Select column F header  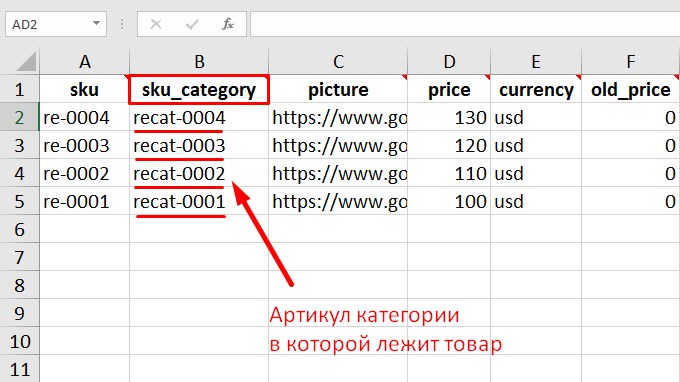tap(631, 61)
